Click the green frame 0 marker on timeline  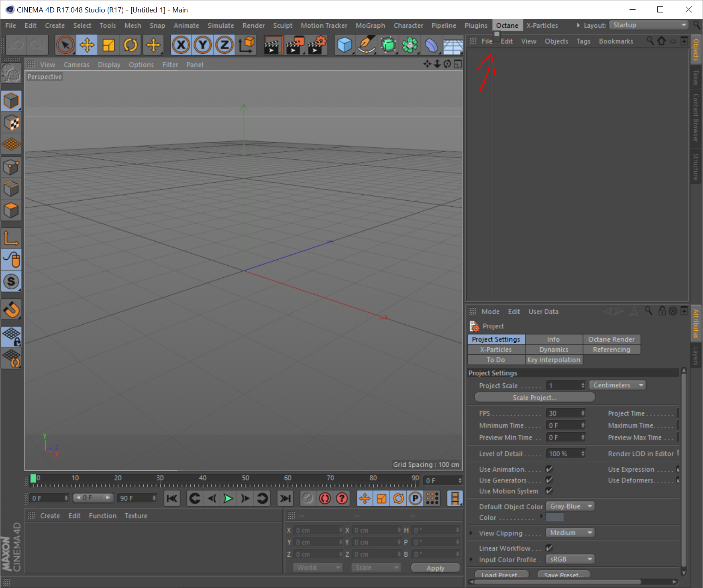33,478
